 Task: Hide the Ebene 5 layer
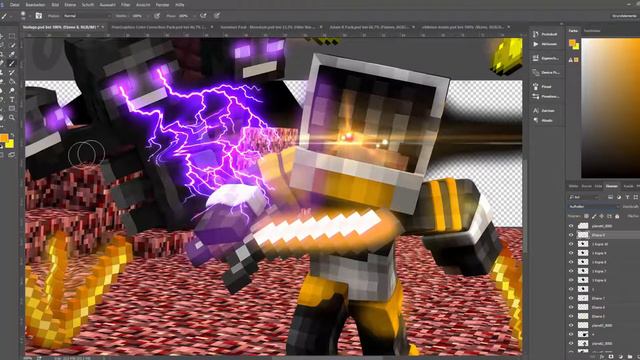571,316
